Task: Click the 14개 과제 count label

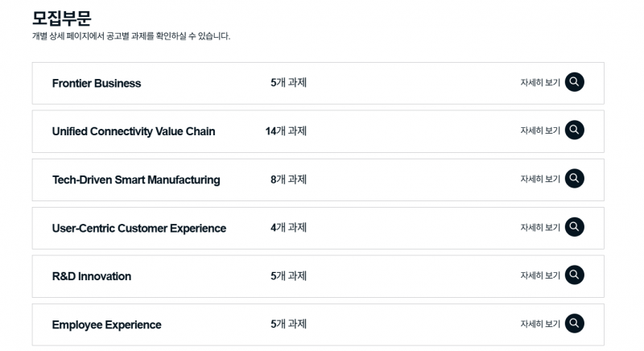Action: (286, 130)
